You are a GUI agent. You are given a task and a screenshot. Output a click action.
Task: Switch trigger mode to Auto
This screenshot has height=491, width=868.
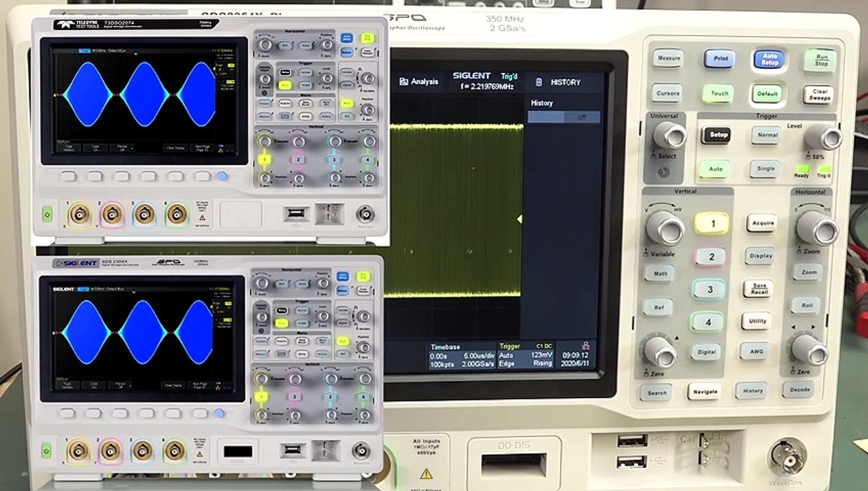point(715,168)
